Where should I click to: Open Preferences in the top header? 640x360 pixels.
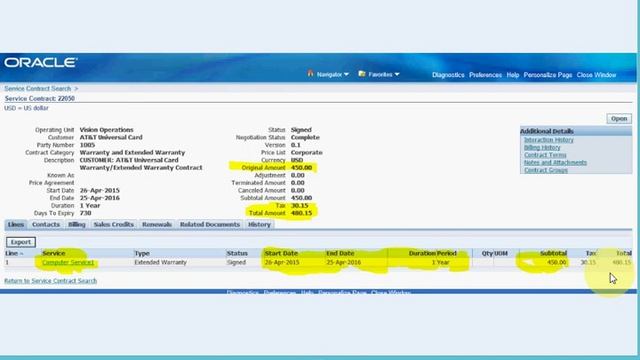(485, 75)
